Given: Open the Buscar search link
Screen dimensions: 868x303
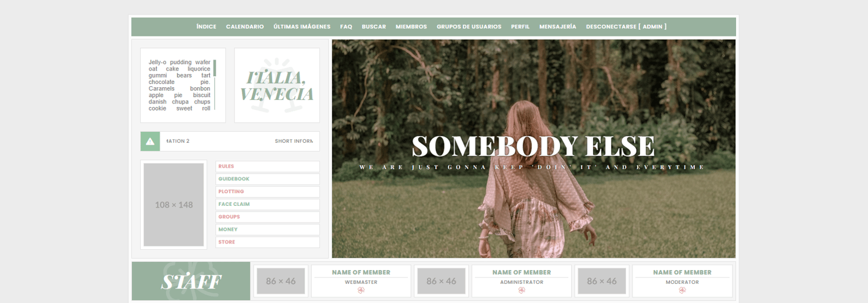Looking at the screenshot, I should (x=374, y=27).
